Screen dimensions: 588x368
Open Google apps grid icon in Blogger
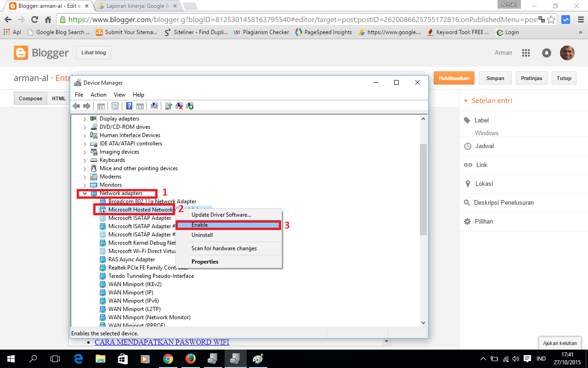pos(526,53)
